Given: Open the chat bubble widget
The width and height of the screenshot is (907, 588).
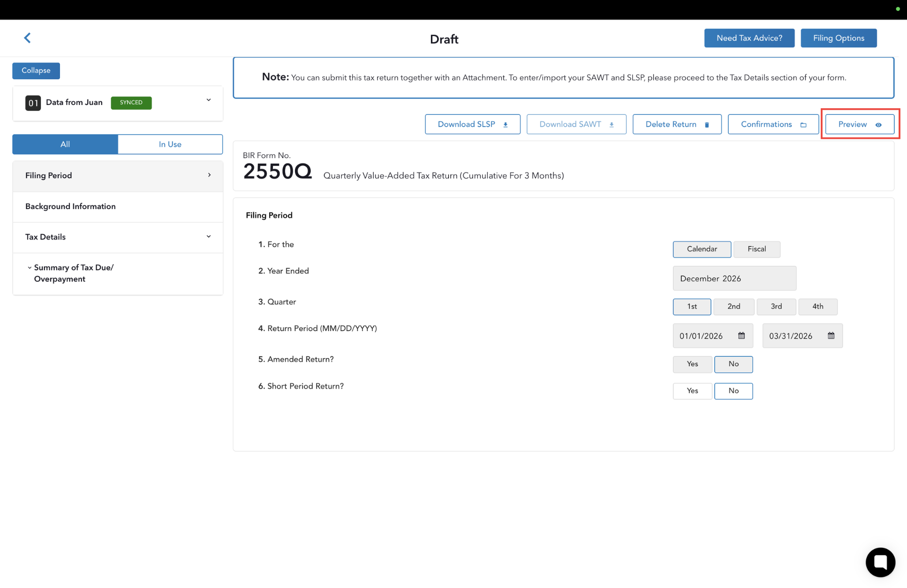Looking at the screenshot, I should [880, 562].
